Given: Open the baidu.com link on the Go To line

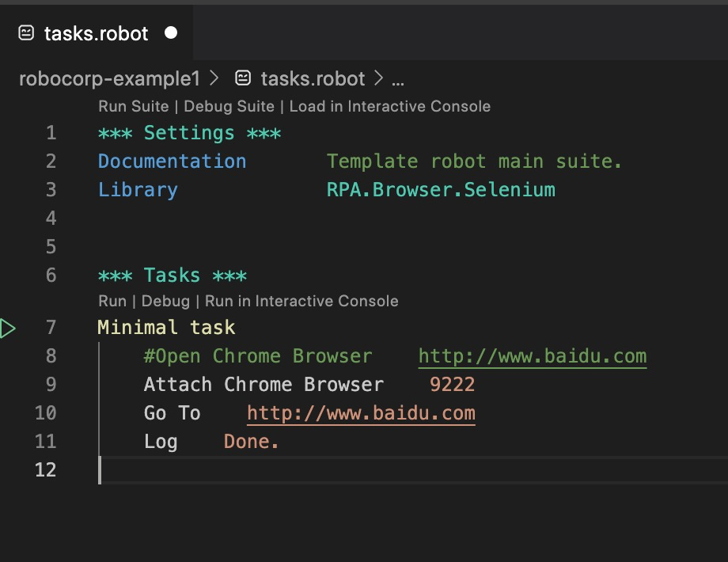Looking at the screenshot, I should [361, 412].
